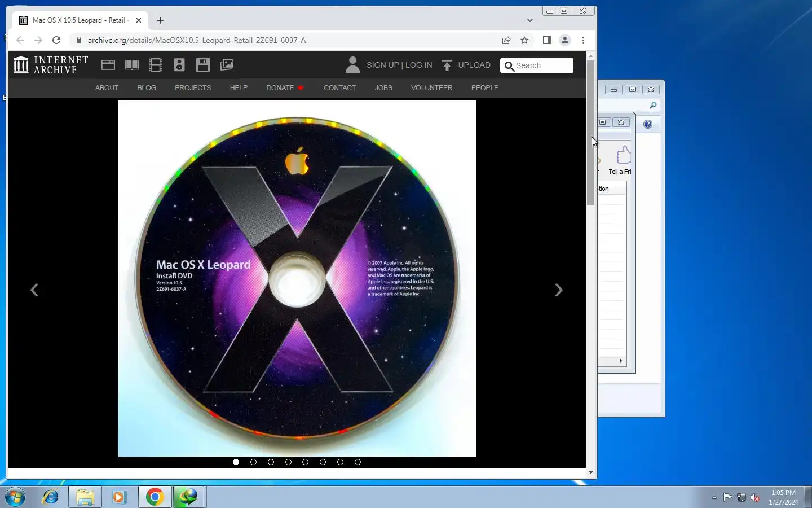Open the Web (Wayback) media icon
The image size is (812, 508).
108,65
